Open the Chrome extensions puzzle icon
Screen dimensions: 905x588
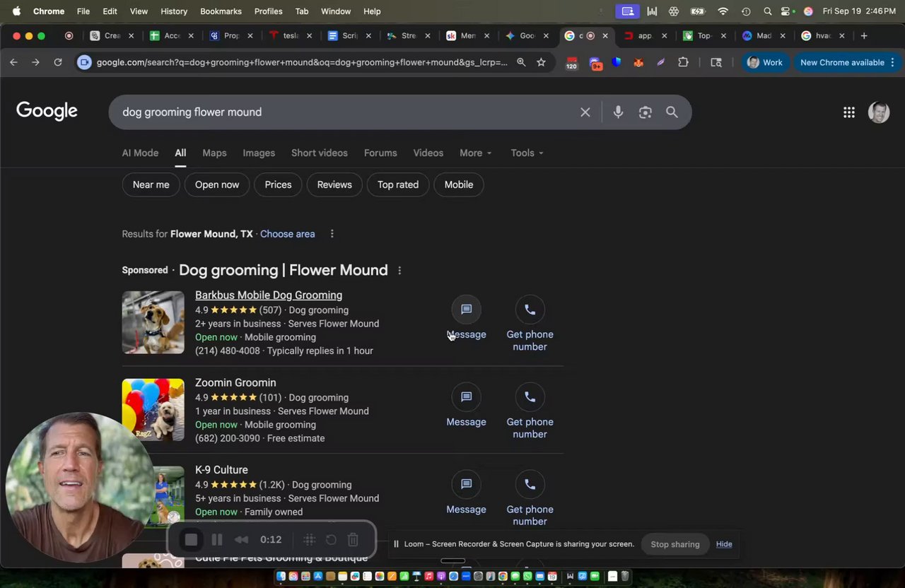(683, 62)
